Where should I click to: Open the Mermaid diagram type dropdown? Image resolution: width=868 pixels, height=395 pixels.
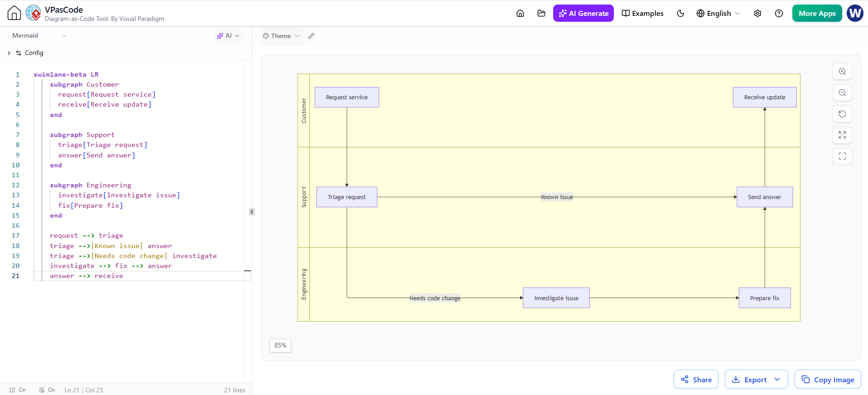39,35
